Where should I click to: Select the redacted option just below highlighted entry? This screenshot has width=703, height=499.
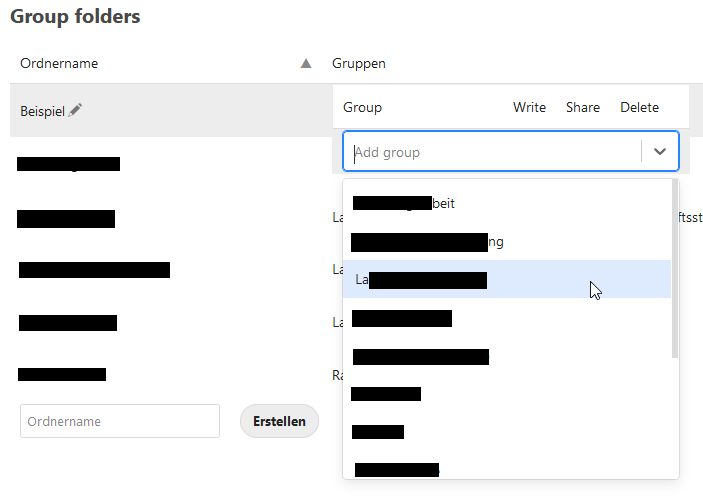[402, 318]
